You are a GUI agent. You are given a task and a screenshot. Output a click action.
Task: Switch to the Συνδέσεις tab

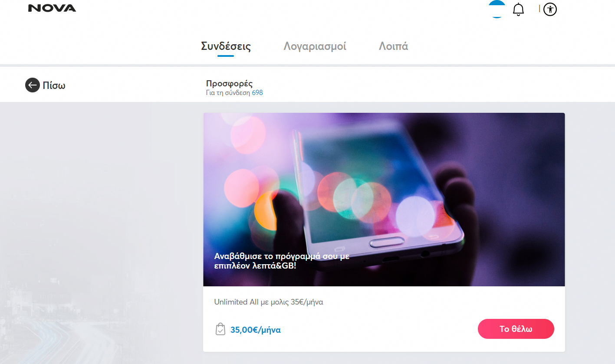226,46
